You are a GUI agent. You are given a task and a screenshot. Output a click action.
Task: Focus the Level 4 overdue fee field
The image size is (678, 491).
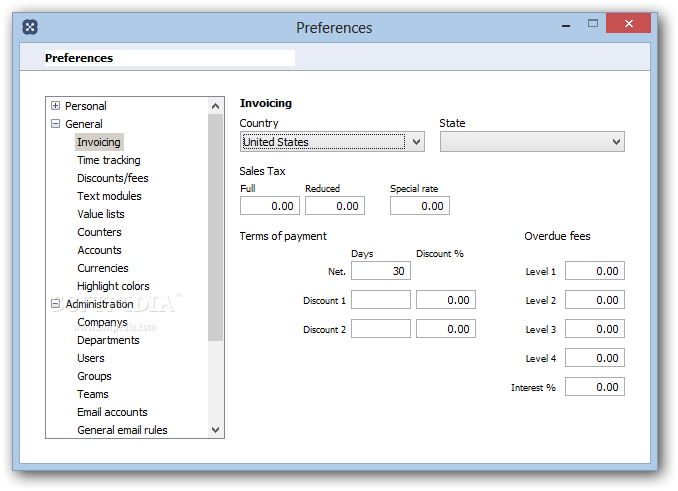point(595,358)
